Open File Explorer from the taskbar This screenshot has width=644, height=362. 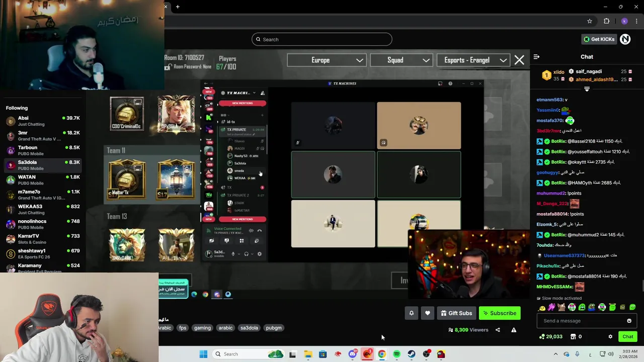(308, 354)
